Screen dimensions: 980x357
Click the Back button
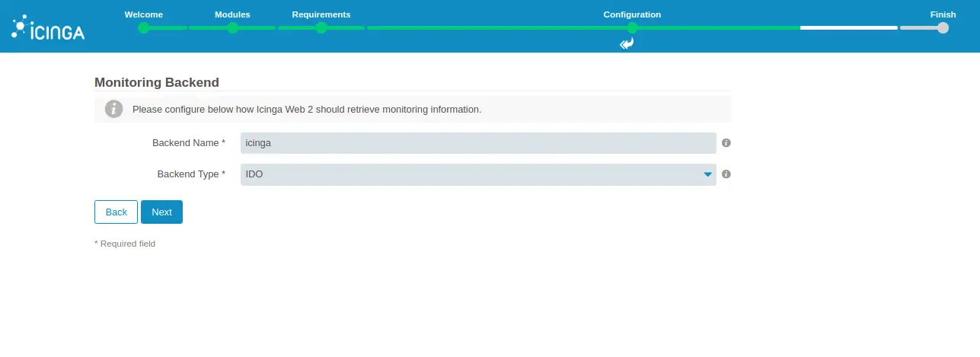tap(116, 212)
